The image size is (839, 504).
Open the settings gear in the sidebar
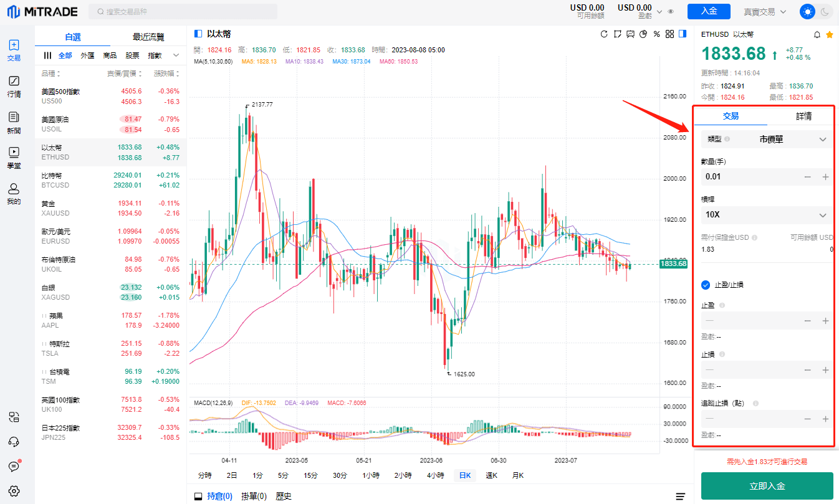[x=14, y=490]
